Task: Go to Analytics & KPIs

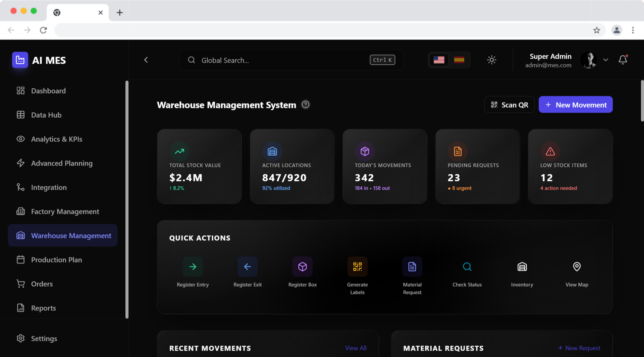Action: click(x=63, y=139)
